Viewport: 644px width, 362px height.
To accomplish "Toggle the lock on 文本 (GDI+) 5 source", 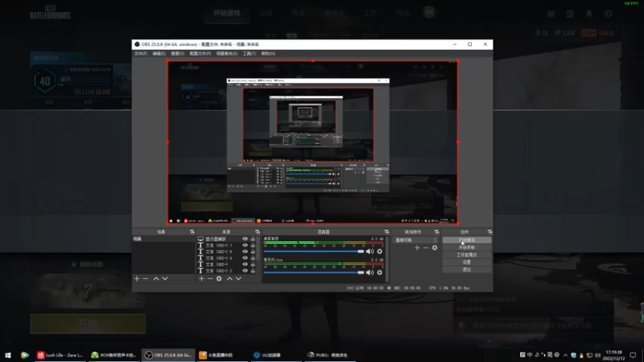I will click(253, 252).
